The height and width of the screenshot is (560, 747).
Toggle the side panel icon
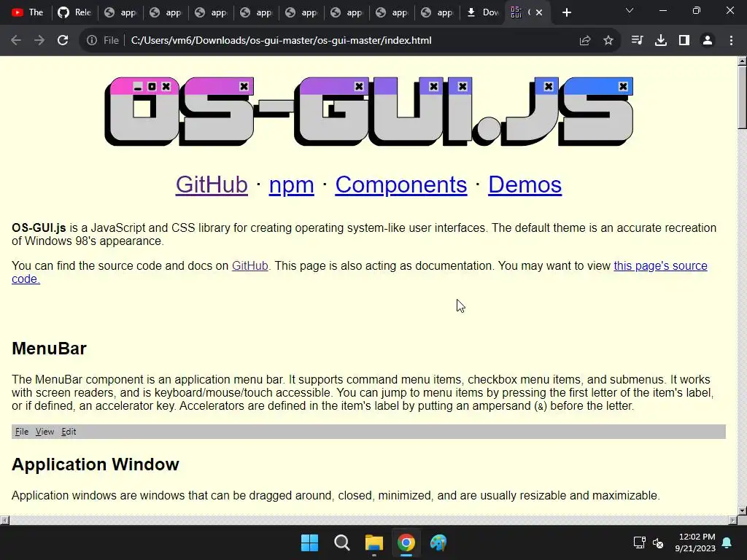click(x=684, y=41)
